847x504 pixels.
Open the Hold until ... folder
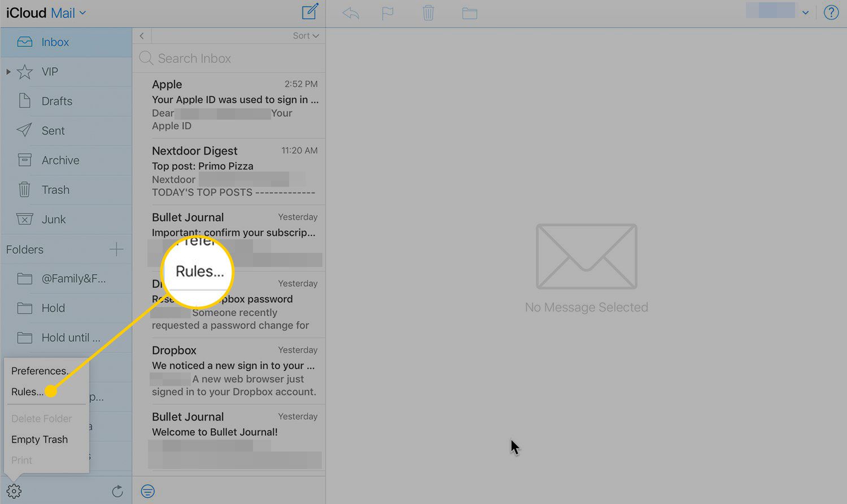(67, 338)
